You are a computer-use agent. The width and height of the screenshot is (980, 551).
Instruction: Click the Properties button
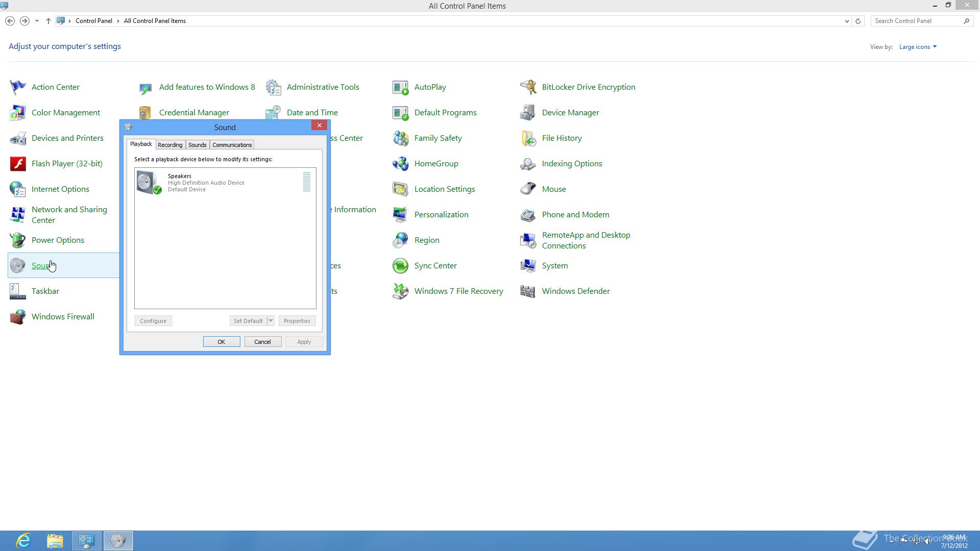coord(297,321)
